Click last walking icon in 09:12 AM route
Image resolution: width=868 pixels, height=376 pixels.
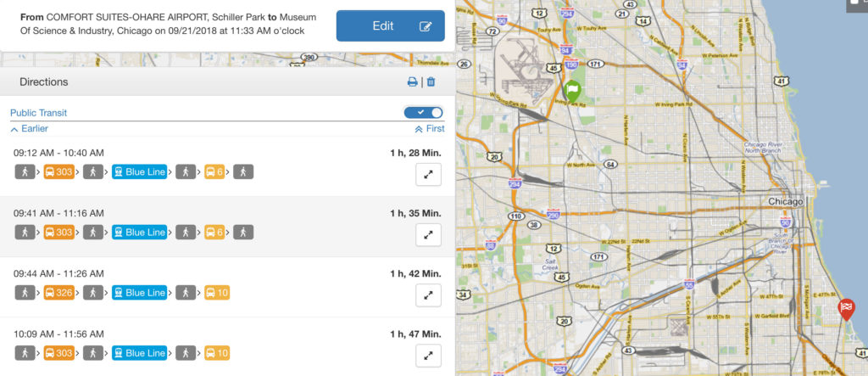243,172
